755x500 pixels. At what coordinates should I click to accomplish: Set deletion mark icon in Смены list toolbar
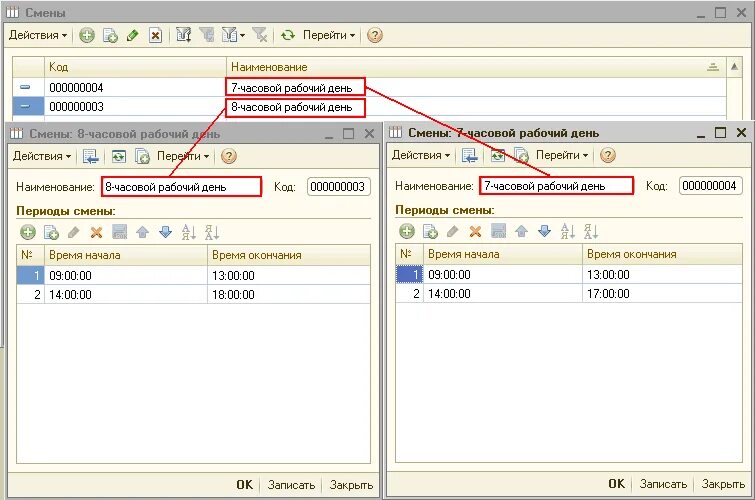pyautogui.click(x=155, y=35)
